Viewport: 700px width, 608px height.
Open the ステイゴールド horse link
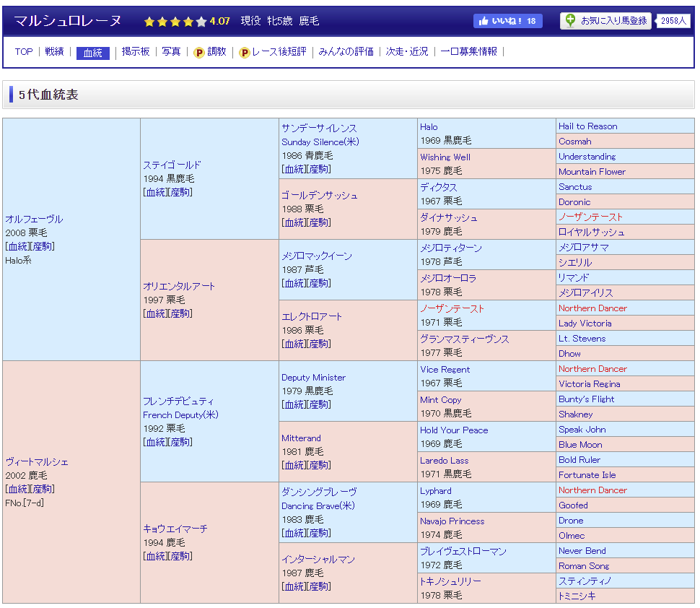[172, 165]
